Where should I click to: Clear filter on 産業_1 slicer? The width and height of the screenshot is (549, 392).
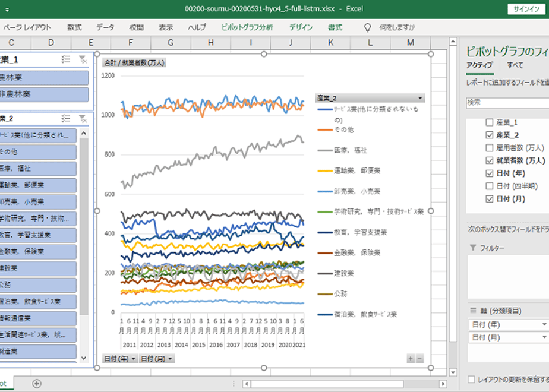(x=83, y=59)
